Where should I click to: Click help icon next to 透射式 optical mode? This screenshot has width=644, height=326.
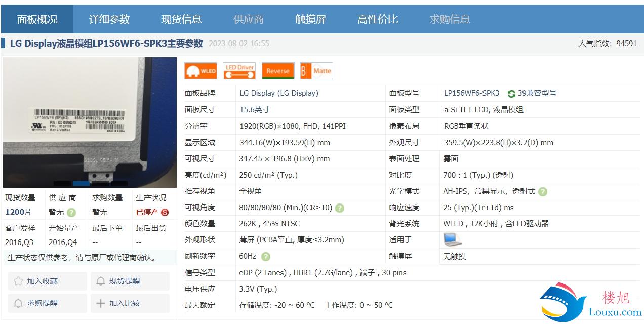click(x=543, y=192)
